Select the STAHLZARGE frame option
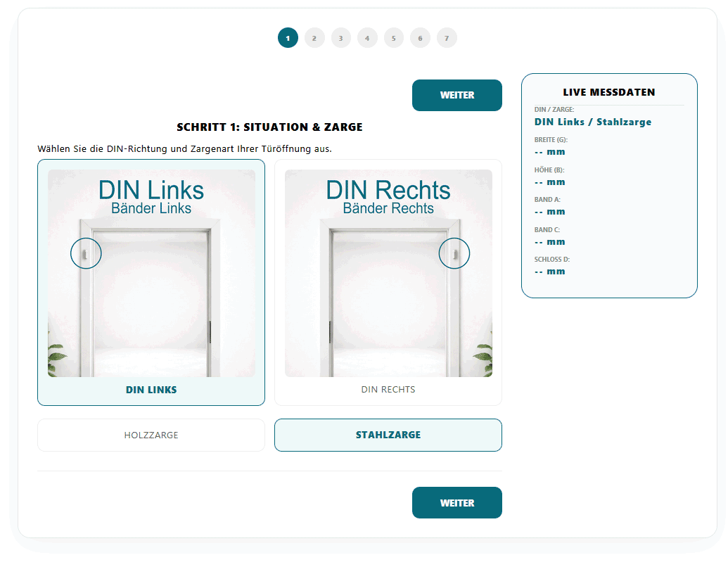 (x=388, y=435)
